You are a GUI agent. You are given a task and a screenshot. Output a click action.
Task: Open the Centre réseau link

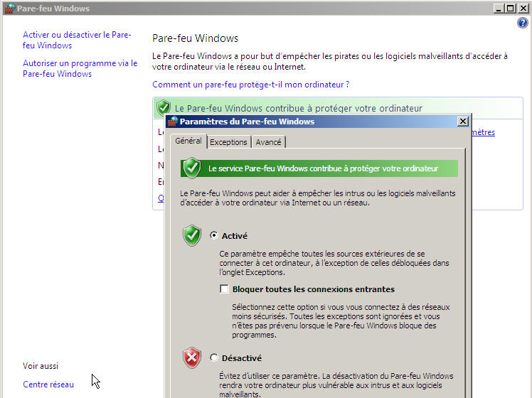point(48,384)
